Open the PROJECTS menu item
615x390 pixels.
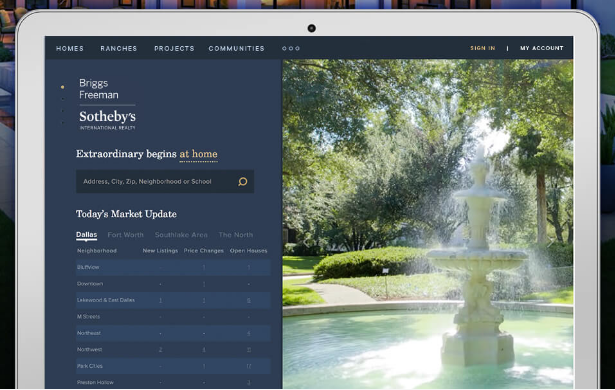pyautogui.click(x=174, y=48)
